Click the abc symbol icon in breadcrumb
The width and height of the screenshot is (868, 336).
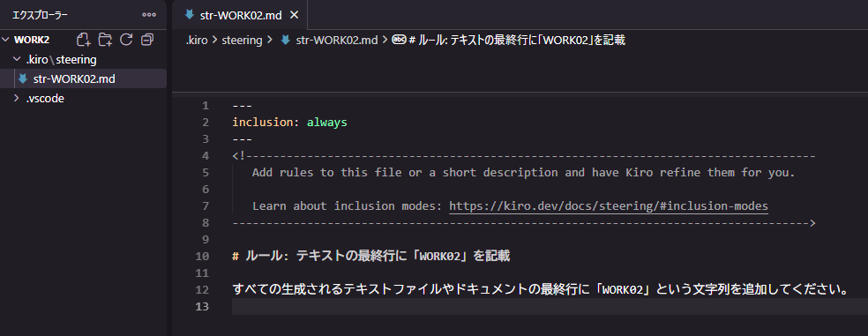[399, 40]
